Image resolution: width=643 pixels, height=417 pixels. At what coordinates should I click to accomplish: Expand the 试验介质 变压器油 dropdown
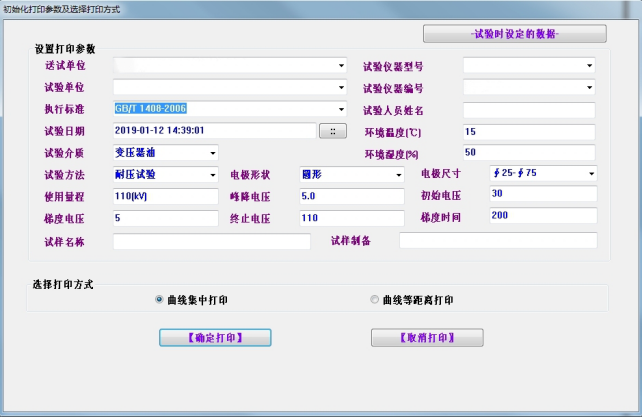click(212, 153)
